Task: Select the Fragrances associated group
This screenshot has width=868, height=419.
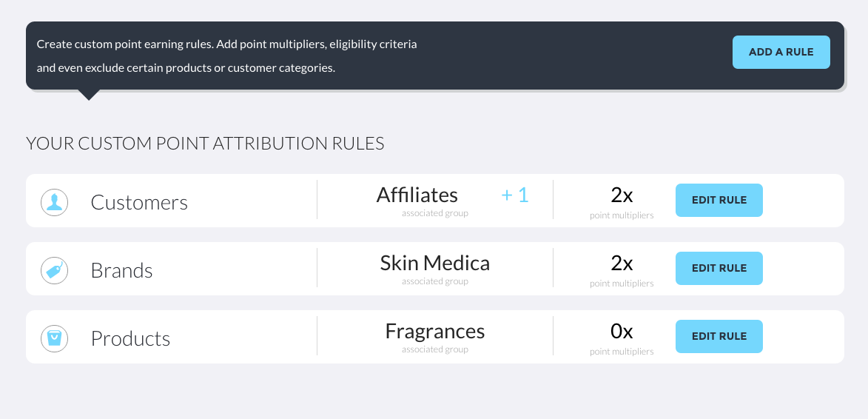Action: tap(435, 331)
